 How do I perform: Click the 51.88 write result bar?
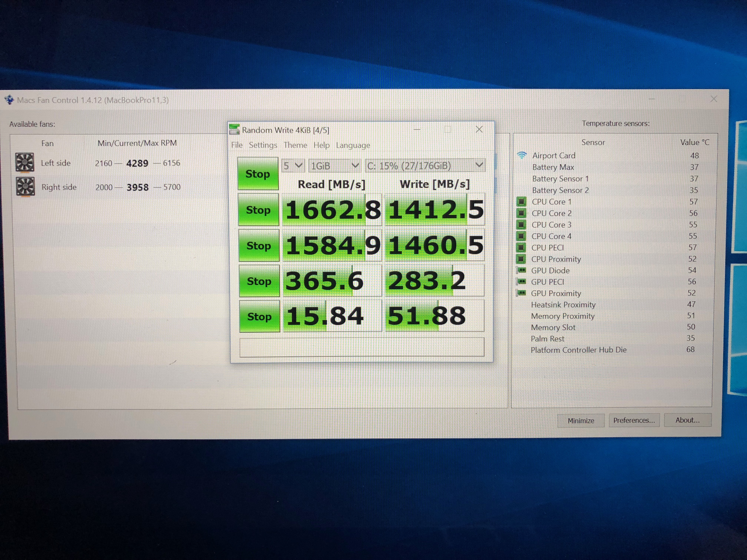point(435,316)
